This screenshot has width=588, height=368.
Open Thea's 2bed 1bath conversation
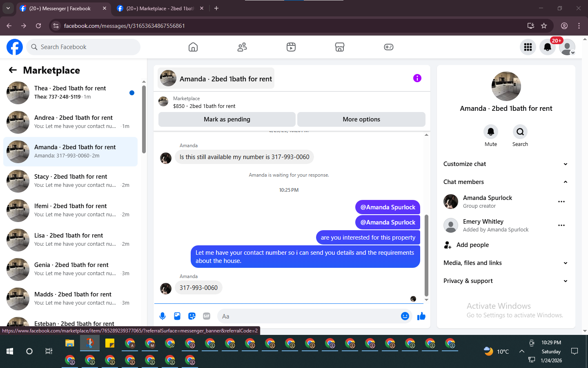pos(70,93)
